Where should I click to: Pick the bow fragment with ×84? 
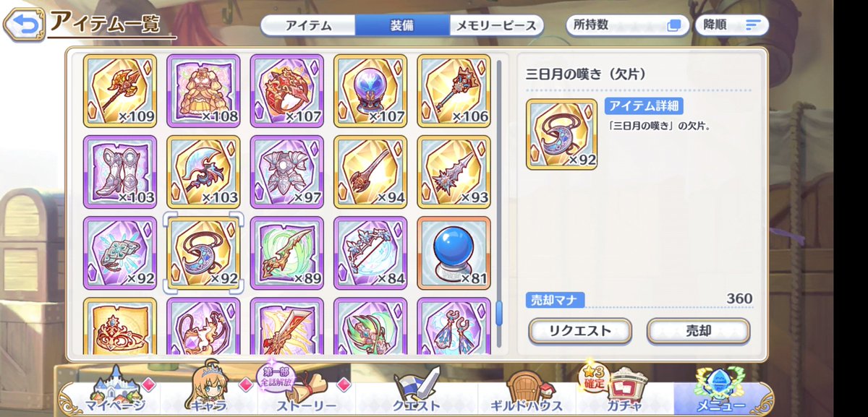(x=370, y=252)
